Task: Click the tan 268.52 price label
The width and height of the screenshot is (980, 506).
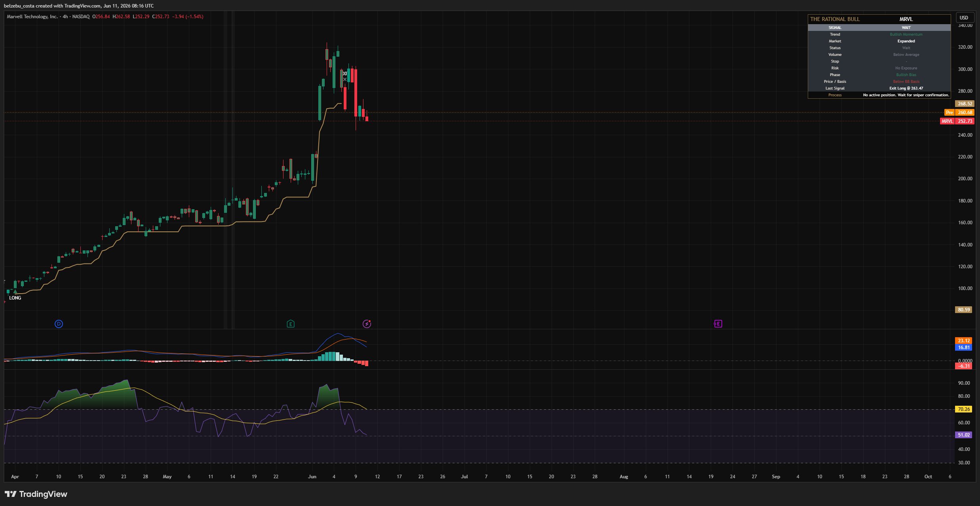Action: 965,104
